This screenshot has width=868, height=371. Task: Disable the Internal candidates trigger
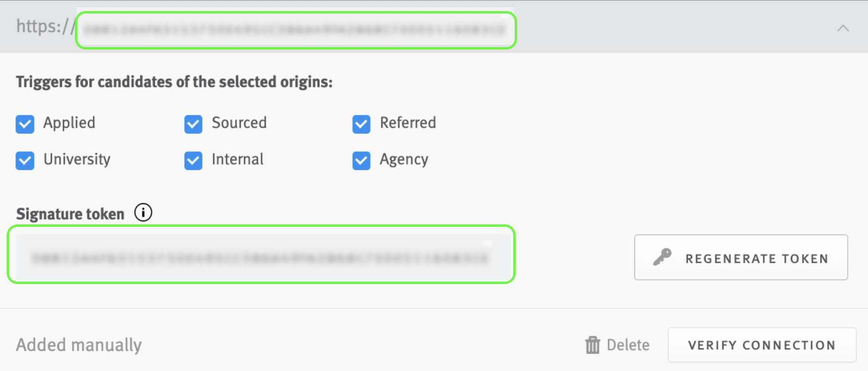193,161
